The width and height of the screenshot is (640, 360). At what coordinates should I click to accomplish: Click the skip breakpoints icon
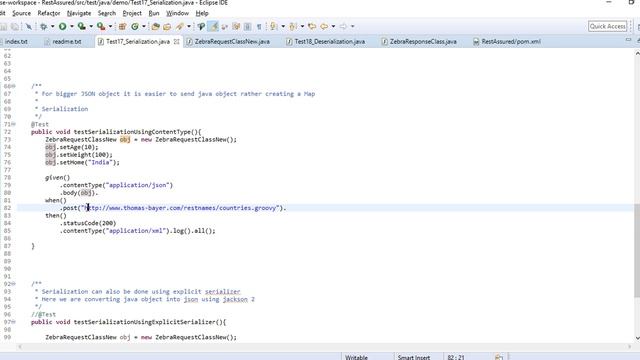coord(29,27)
